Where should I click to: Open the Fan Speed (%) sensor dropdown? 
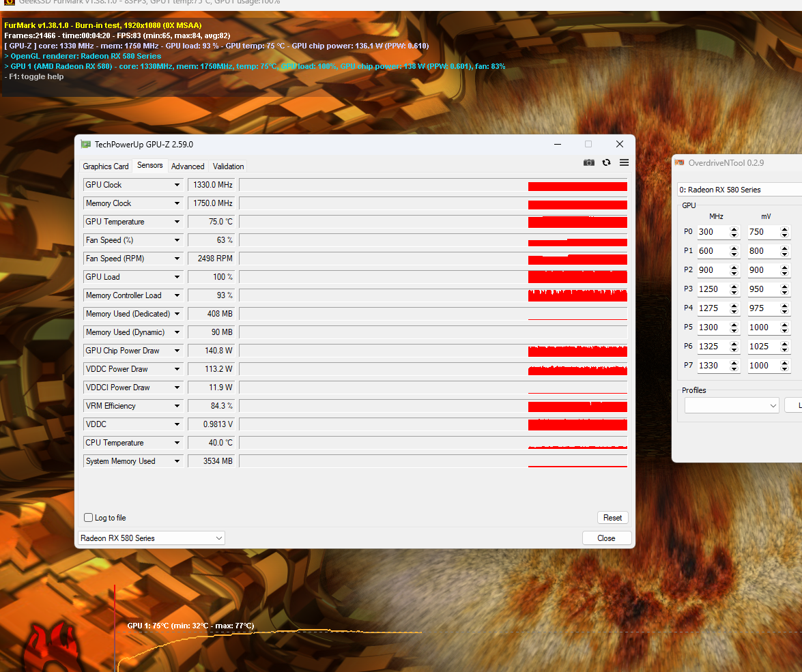click(177, 240)
